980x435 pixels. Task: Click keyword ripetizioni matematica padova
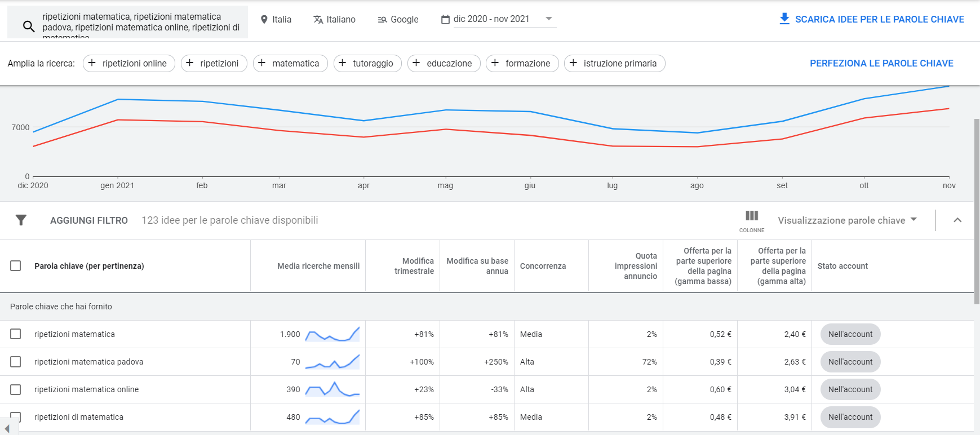coord(88,362)
